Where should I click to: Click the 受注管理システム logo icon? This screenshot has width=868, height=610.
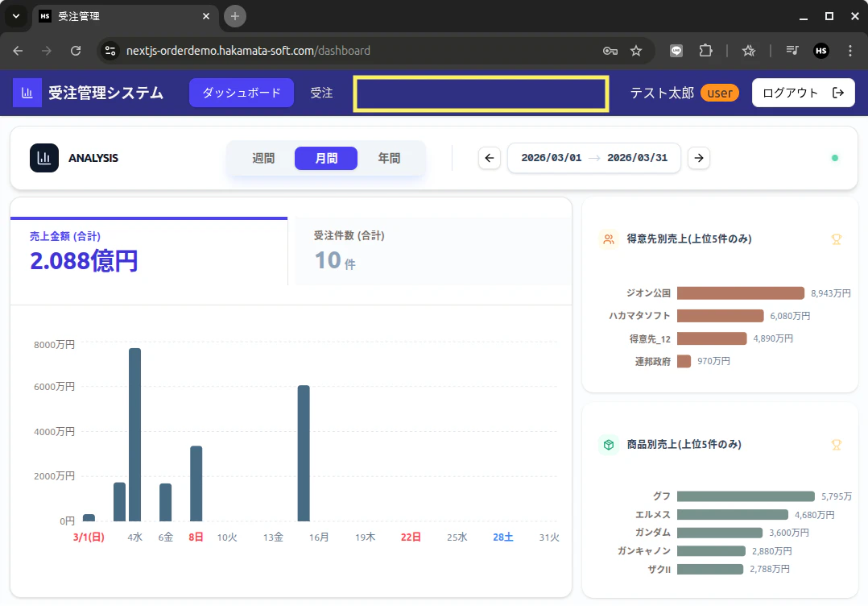tap(27, 93)
